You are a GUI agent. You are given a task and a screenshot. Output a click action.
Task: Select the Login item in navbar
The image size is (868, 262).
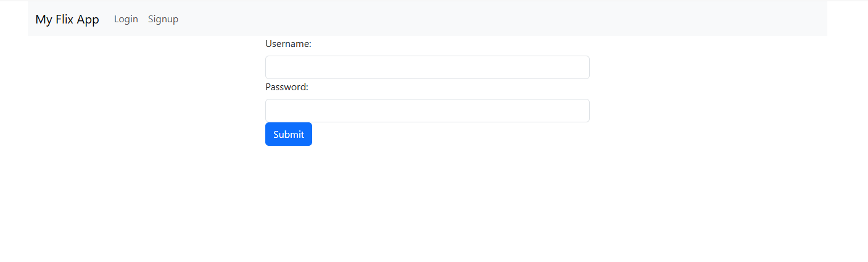(x=126, y=19)
